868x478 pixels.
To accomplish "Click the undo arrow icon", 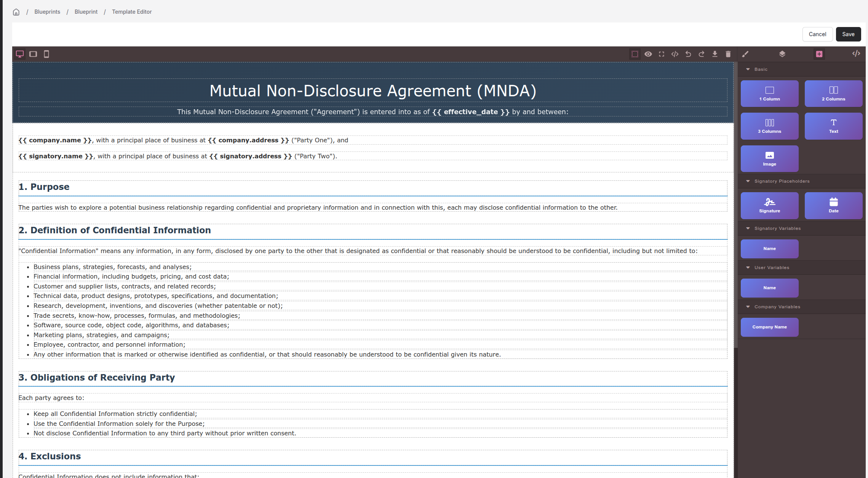I will (688, 54).
